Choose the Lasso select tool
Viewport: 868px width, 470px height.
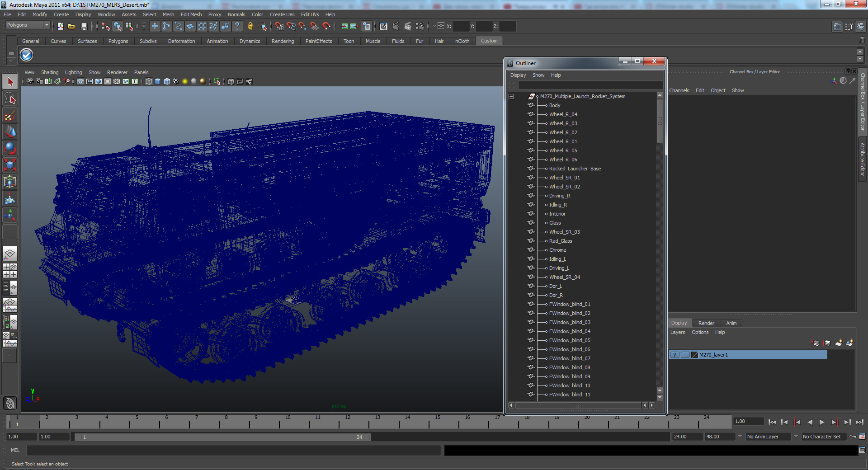pyautogui.click(x=10, y=99)
